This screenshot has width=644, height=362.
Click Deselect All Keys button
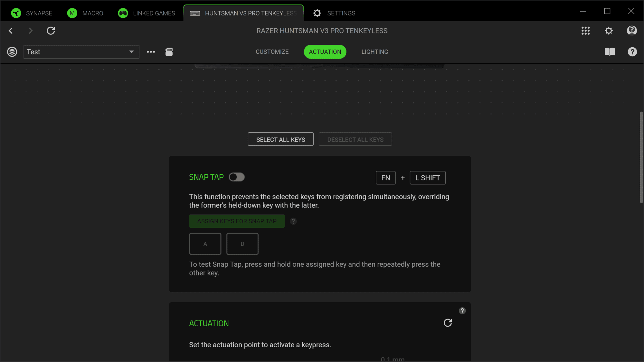[x=355, y=139]
